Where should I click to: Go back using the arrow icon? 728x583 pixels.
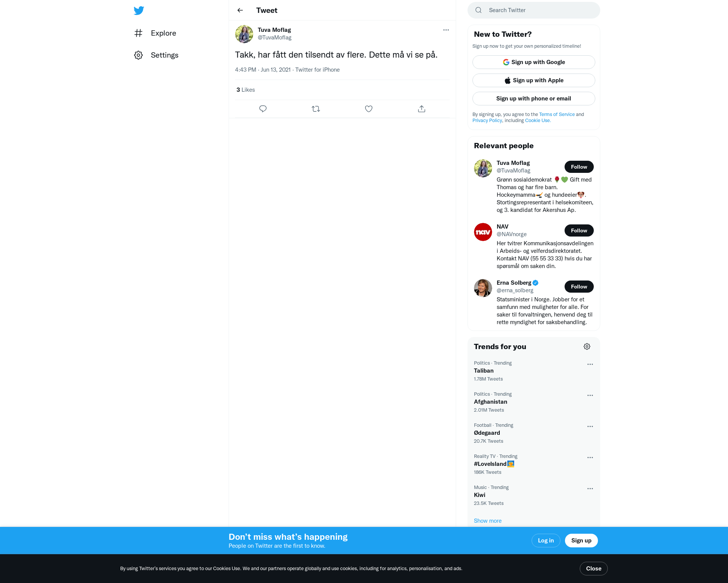coord(240,10)
